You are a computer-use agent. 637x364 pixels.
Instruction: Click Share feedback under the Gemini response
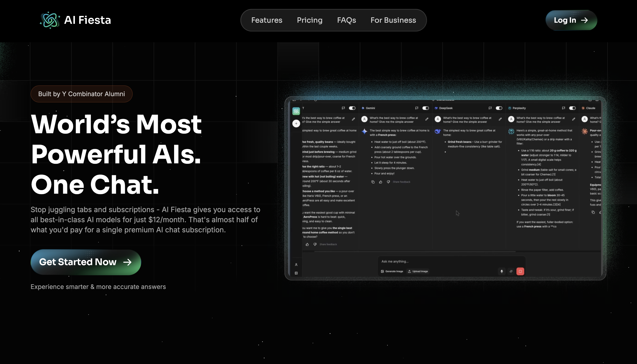[x=401, y=182]
